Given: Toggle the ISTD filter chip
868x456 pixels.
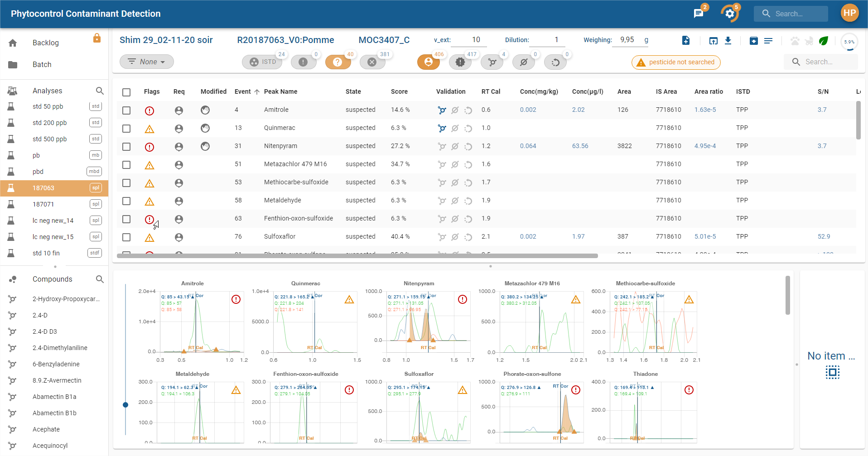Looking at the screenshot, I should tap(262, 62).
